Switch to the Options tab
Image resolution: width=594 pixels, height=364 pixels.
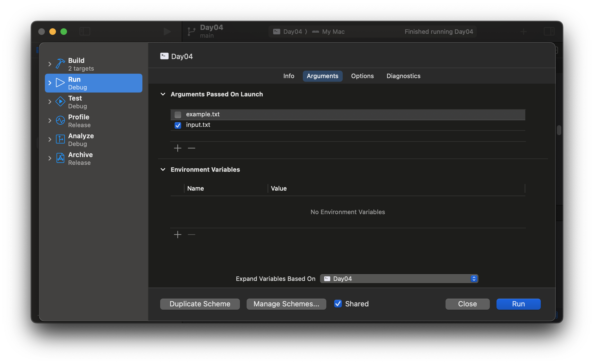tap(362, 76)
